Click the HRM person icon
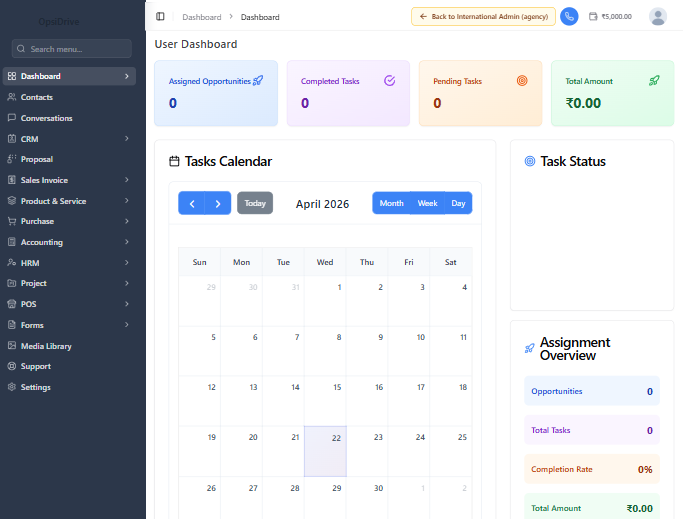This screenshot has height=519, width=683. tap(12, 263)
